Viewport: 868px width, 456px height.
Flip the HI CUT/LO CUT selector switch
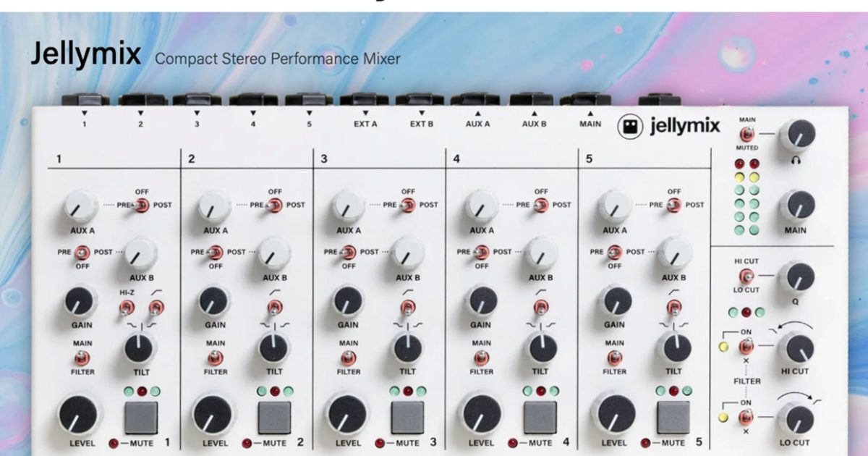pyautogui.click(x=746, y=276)
